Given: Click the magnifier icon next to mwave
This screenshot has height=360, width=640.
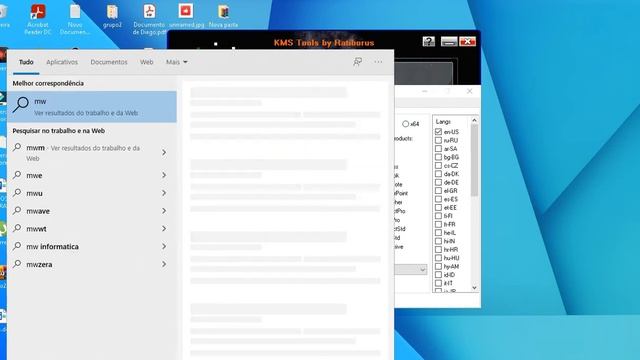Looking at the screenshot, I should point(17,211).
